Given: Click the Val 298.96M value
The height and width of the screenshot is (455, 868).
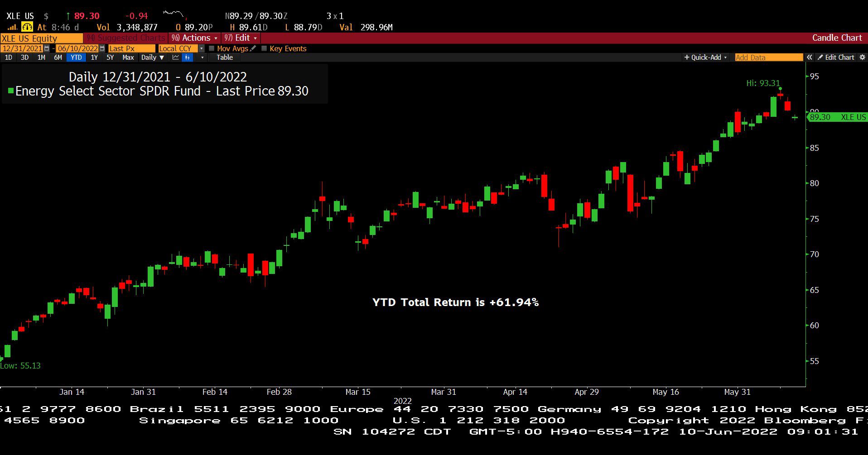Looking at the screenshot, I should pyautogui.click(x=366, y=28).
